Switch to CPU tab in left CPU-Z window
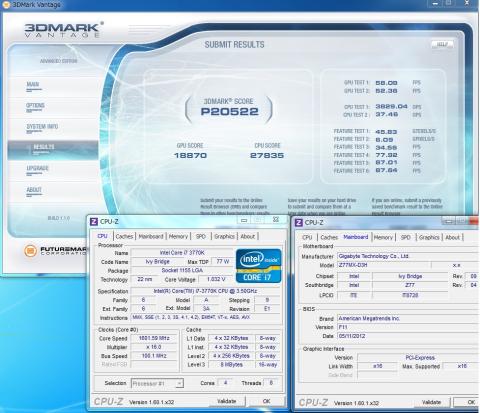This screenshot has height=413, width=480. pyautogui.click(x=102, y=236)
